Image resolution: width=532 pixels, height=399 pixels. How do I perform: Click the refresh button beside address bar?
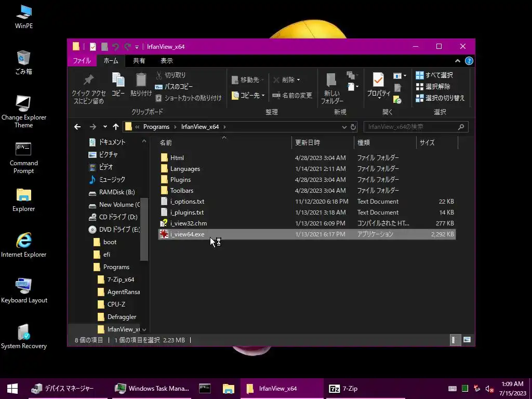353,127
